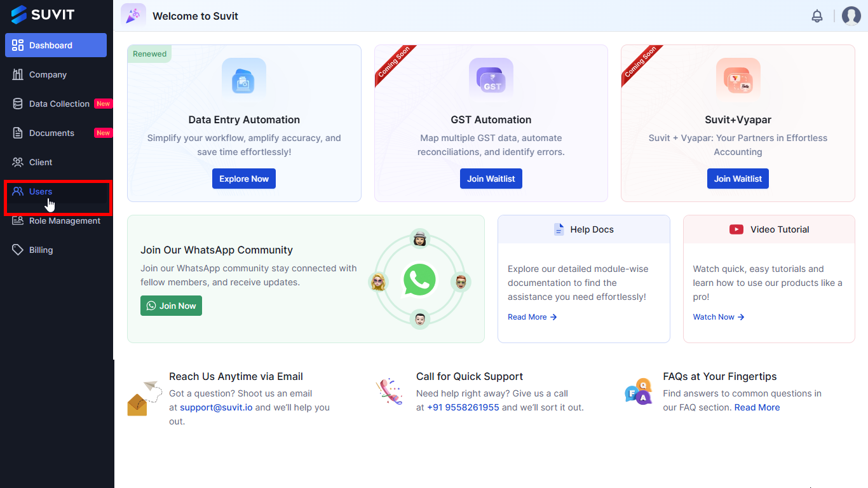This screenshot has height=488, width=868.
Task: Open Read More under Help Docs
Action: [532, 317]
